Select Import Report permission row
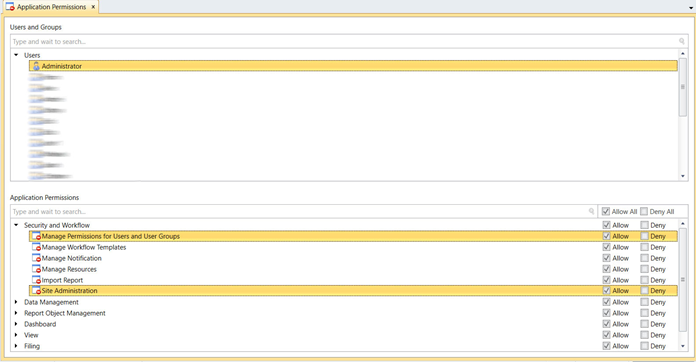Screen dimensions: 696x362 tap(353, 280)
